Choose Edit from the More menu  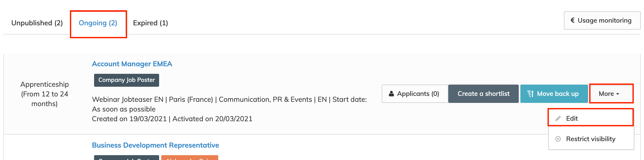coord(591,119)
